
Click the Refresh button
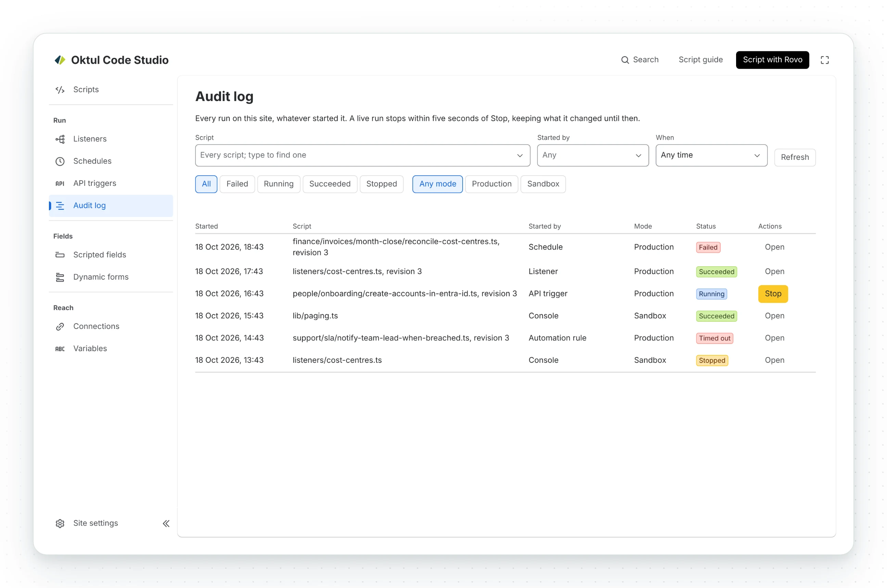point(795,157)
